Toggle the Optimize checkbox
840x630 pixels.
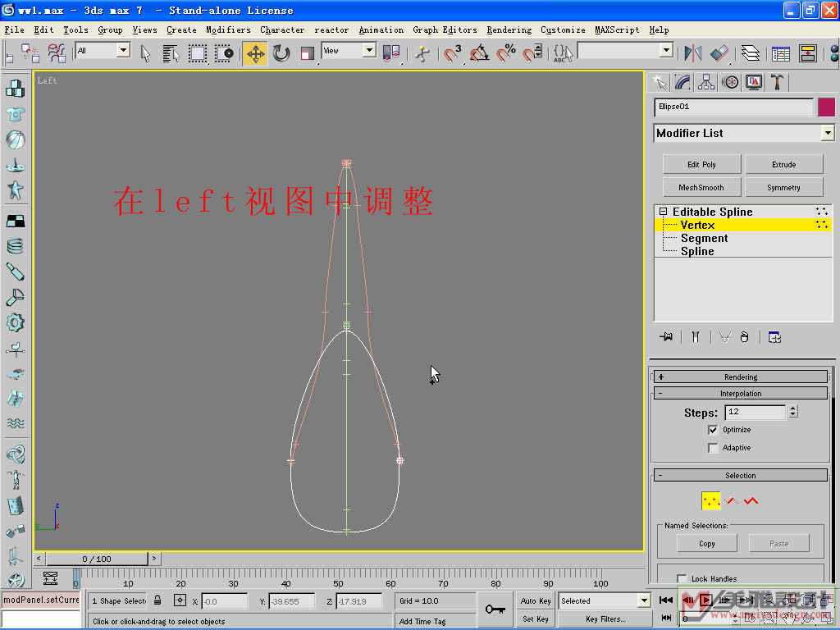pyautogui.click(x=713, y=430)
